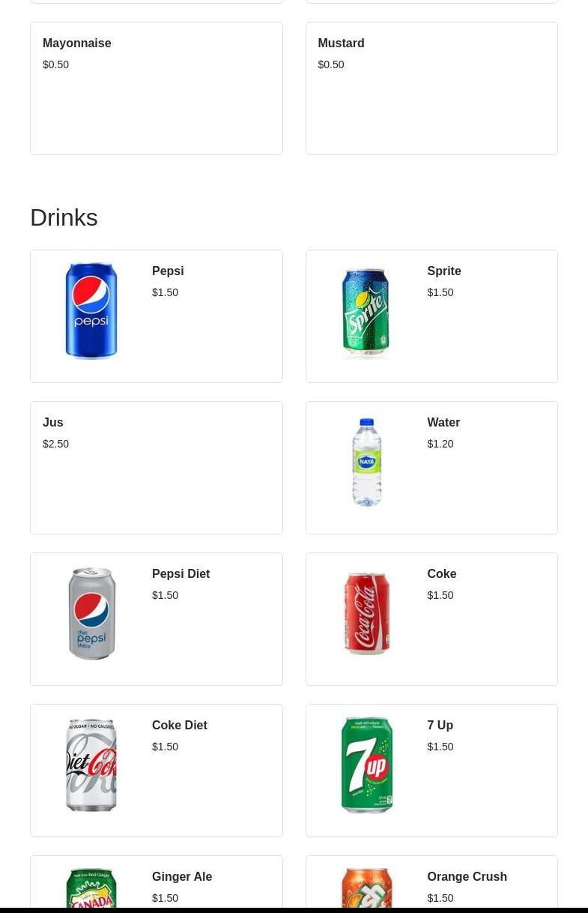Click the Pepsi can image
The image size is (588, 913).
click(91, 311)
